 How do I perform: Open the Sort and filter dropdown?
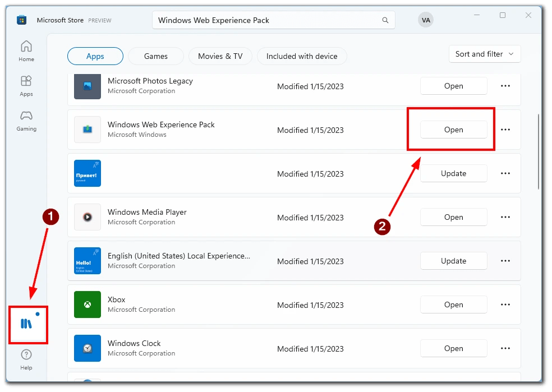(484, 54)
